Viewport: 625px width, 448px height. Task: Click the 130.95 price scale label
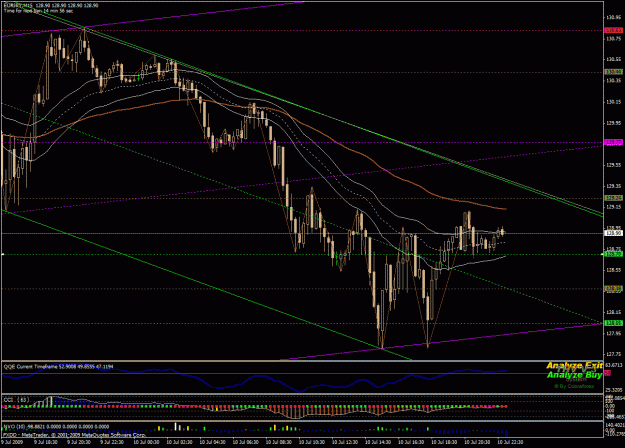pyautogui.click(x=614, y=18)
